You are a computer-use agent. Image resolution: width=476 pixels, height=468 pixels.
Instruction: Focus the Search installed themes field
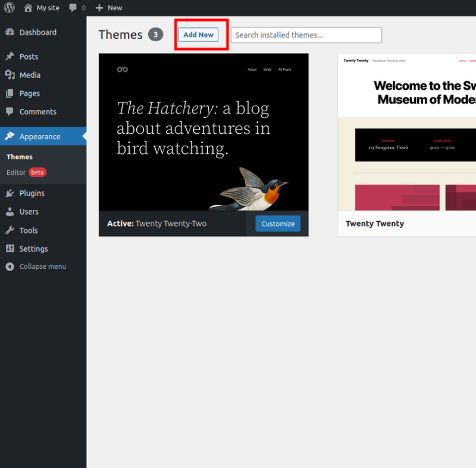(x=306, y=35)
